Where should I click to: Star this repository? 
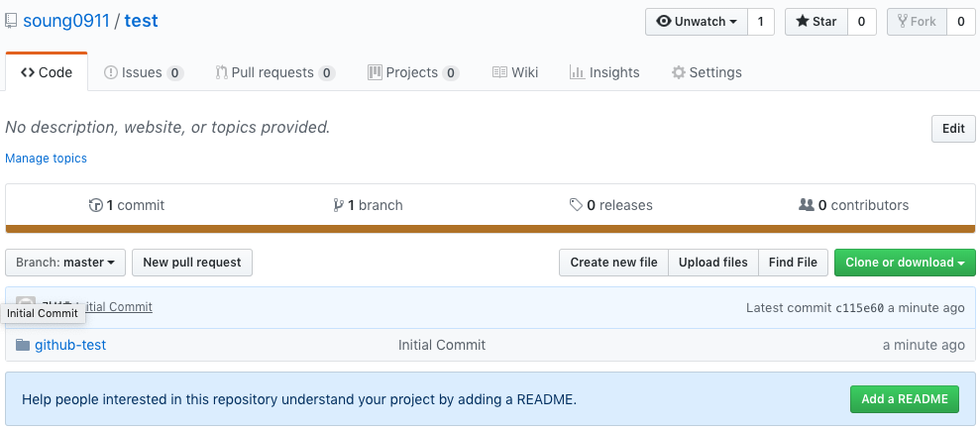pos(817,21)
